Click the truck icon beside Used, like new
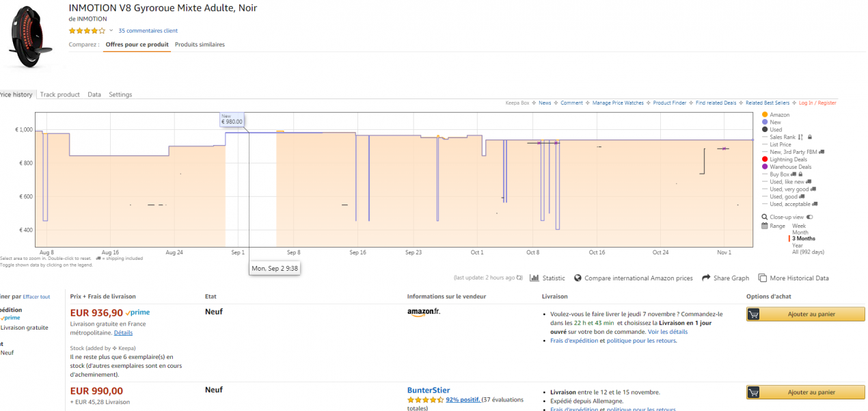Image resolution: width=868 pixels, height=411 pixels. [808, 182]
